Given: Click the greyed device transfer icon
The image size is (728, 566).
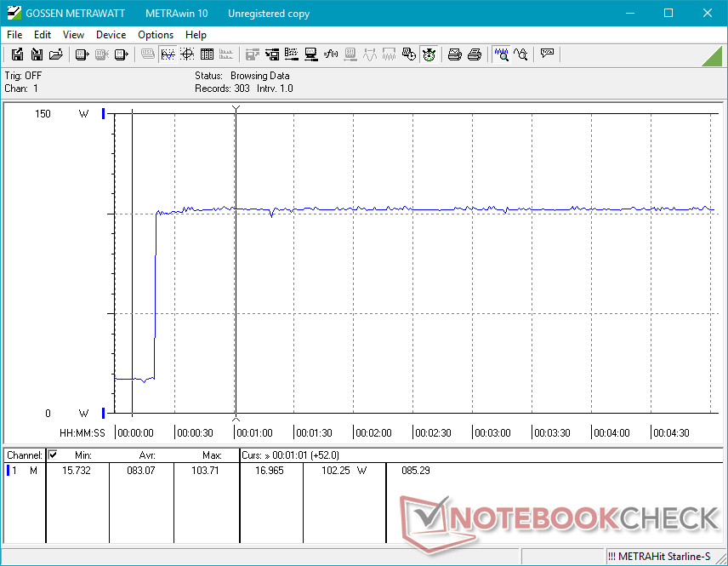Looking at the screenshot, I should tap(101, 54).
